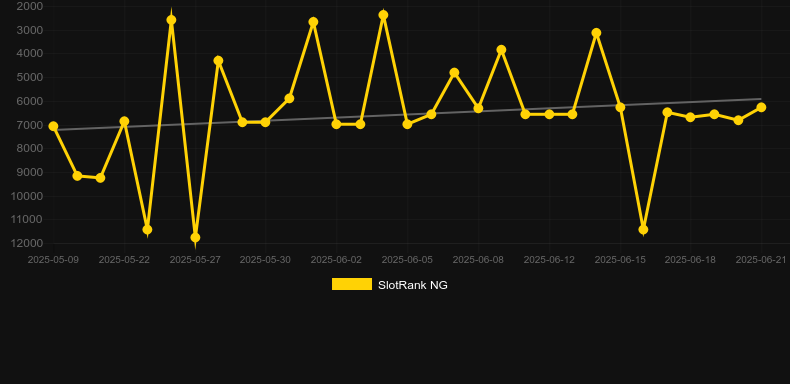This screenshot has width=790, height=384.
Task: Click the 10000 y-axis label
Action: pyautogui.click(x=27, y=196)
